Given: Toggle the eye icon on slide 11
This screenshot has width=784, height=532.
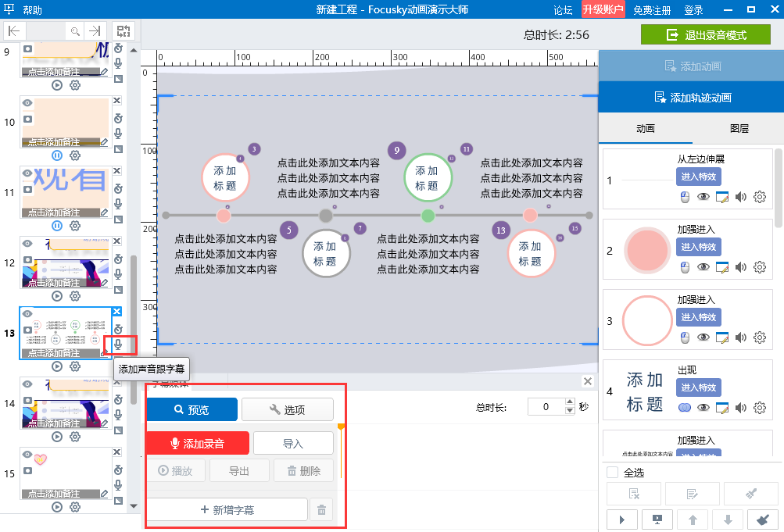Looking at the screenshot, I should pos(28,173).
